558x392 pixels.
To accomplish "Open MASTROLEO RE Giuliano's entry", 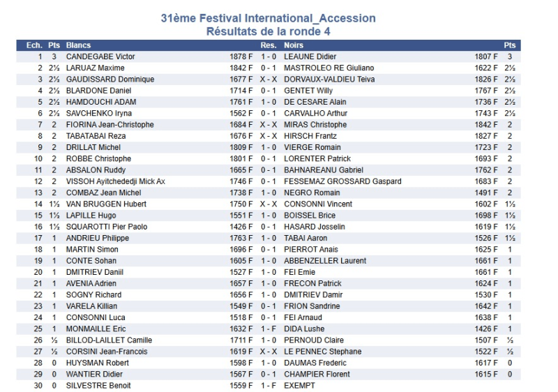I will point(329,68).
